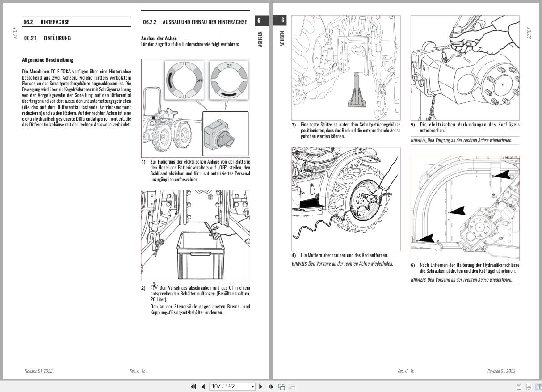Click step 4 text 'Die Muttern abschrauben'
The width and height of the screenshot is (542, 392).
[x=345, y=255]
